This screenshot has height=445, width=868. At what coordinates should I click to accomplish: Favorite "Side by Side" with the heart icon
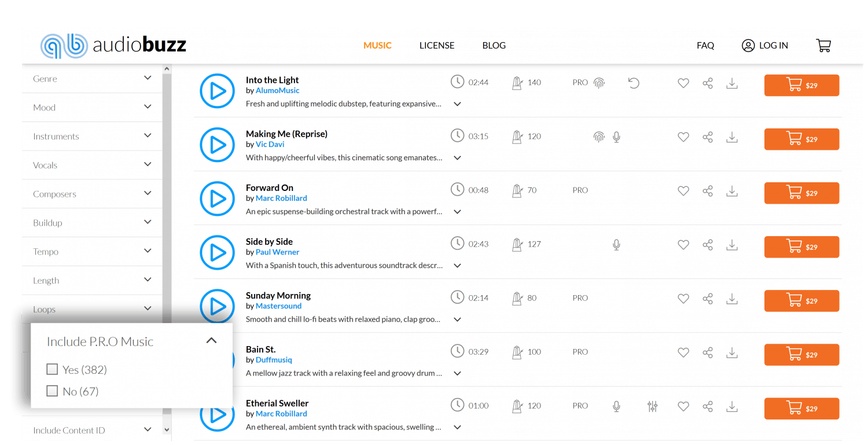point(683,245)
